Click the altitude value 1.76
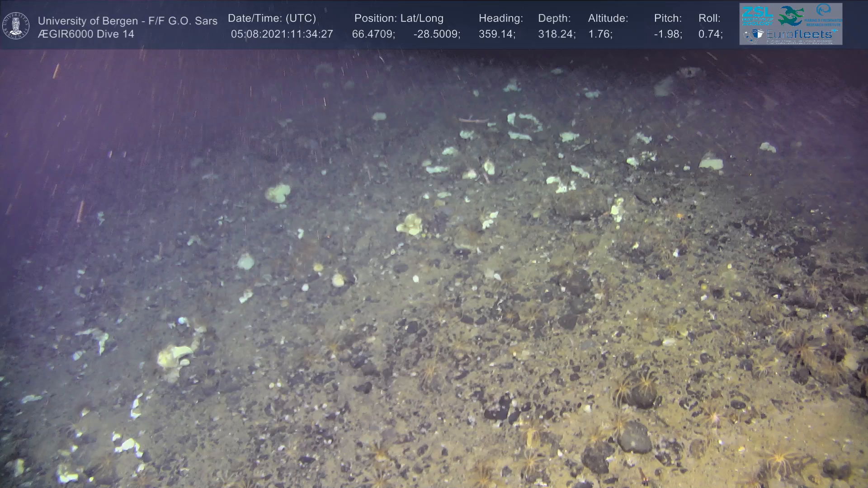Viewport: 868px width, 488px height. (600, 34)
